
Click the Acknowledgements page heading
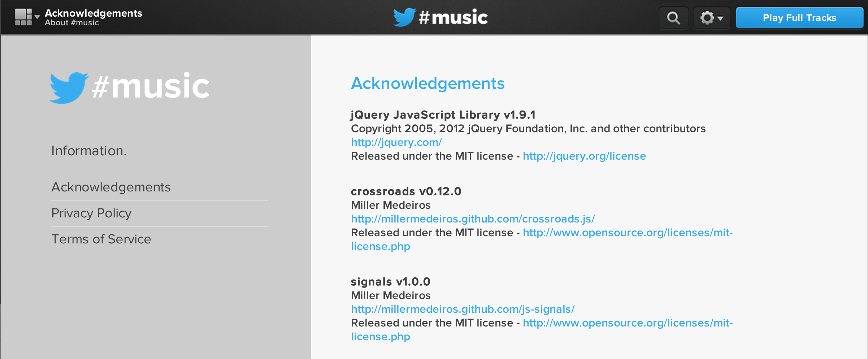coord(428,83)
